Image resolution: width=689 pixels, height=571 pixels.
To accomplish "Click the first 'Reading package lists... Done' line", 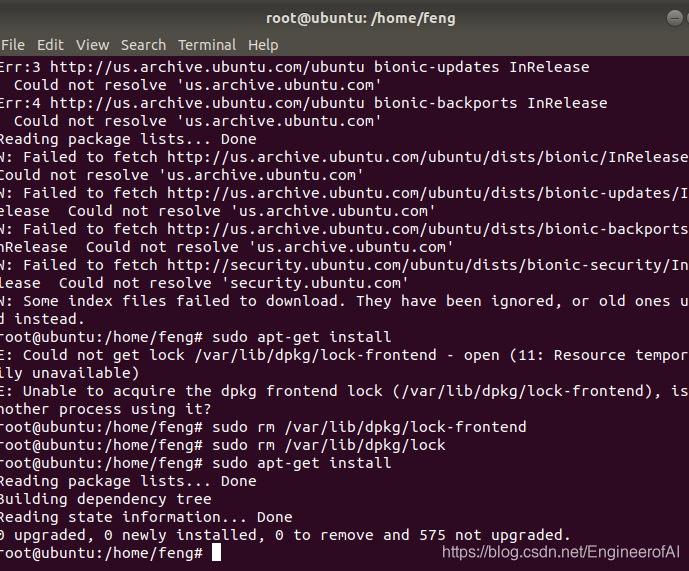I will [128, 139].
